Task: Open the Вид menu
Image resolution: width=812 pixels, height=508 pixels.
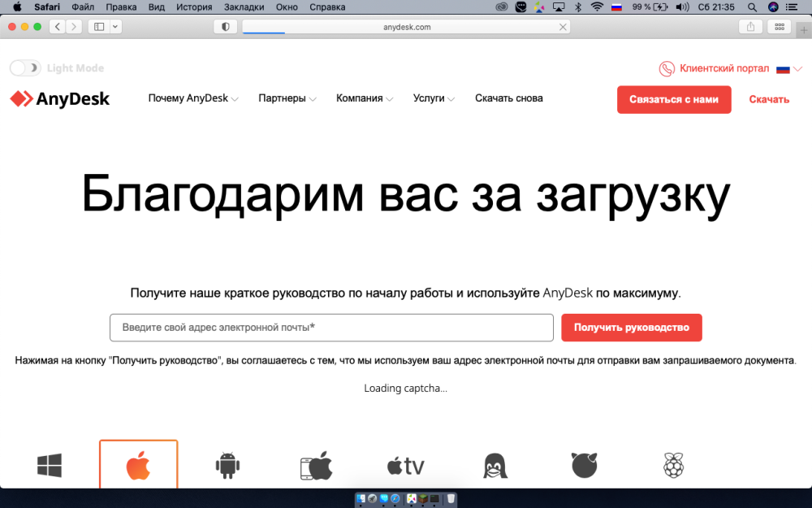Action: point(157,7)
